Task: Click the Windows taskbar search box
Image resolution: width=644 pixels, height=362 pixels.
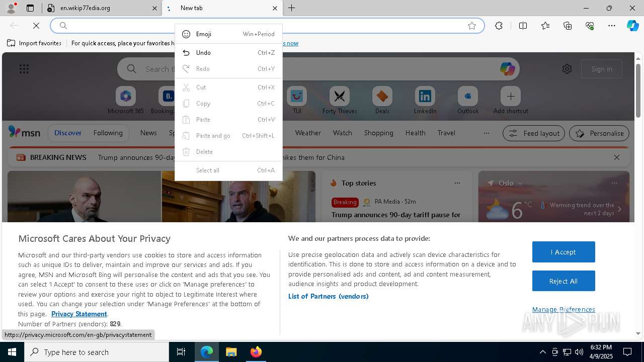Action: click(x=97, y=352)
